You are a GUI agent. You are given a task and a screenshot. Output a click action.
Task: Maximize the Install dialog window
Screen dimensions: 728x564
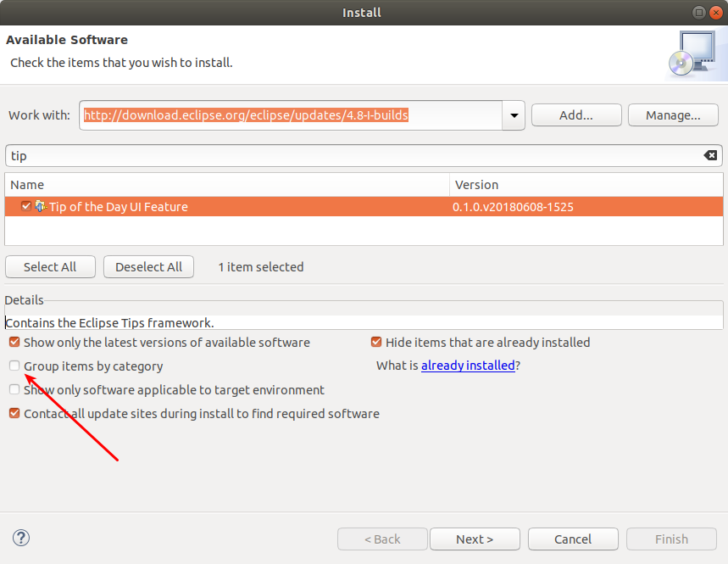tap(698, 13)
